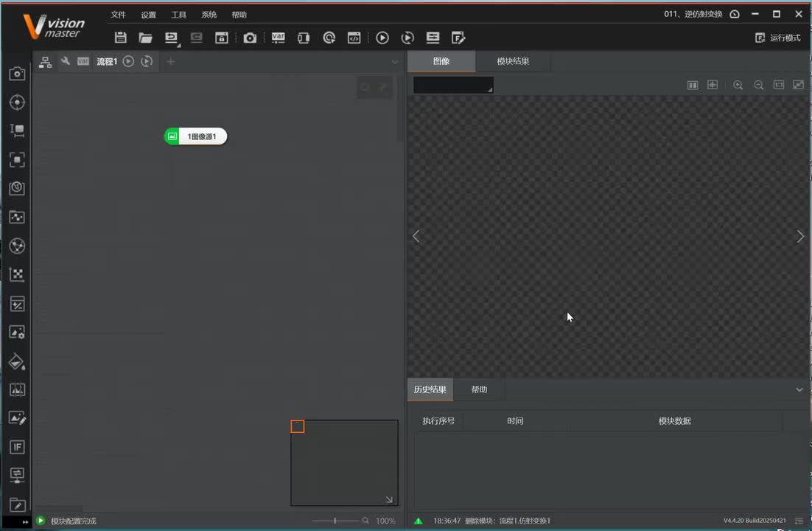Open the logic tools IF sidebar icon
The image size is (812, 531).
[17, 447]
